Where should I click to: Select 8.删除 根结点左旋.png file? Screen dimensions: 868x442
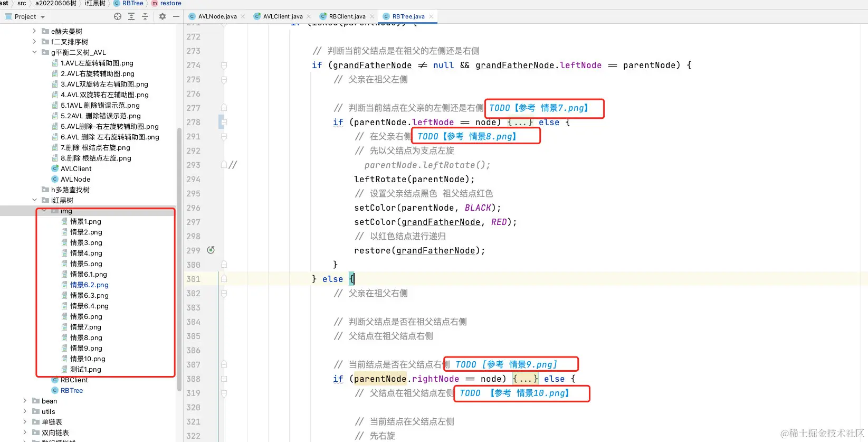click(x=96, y=158)
